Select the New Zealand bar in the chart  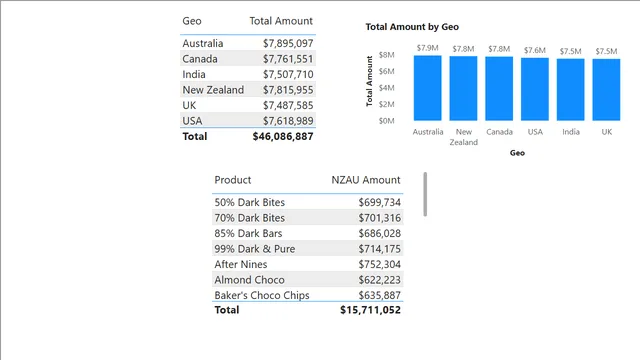pos(463,89)
